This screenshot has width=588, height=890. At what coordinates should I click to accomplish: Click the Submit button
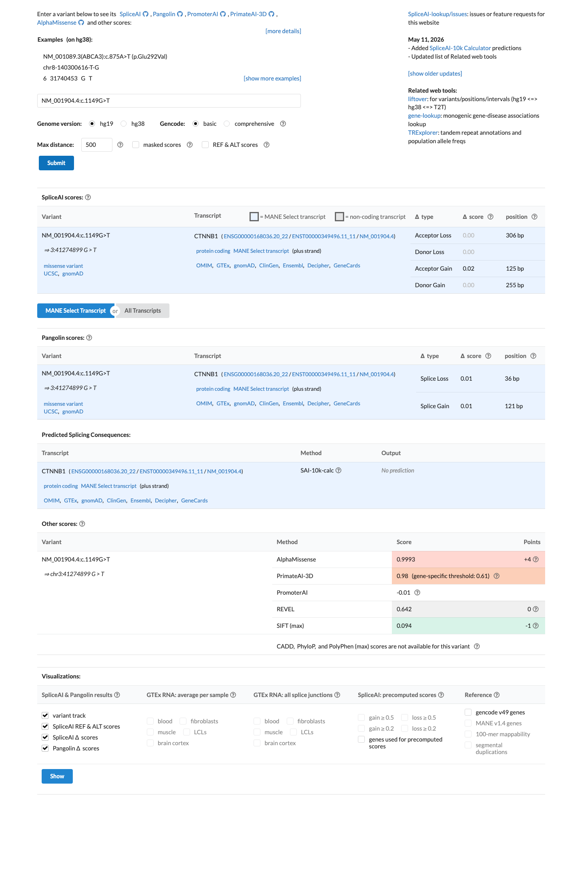(x=56, y=163)
